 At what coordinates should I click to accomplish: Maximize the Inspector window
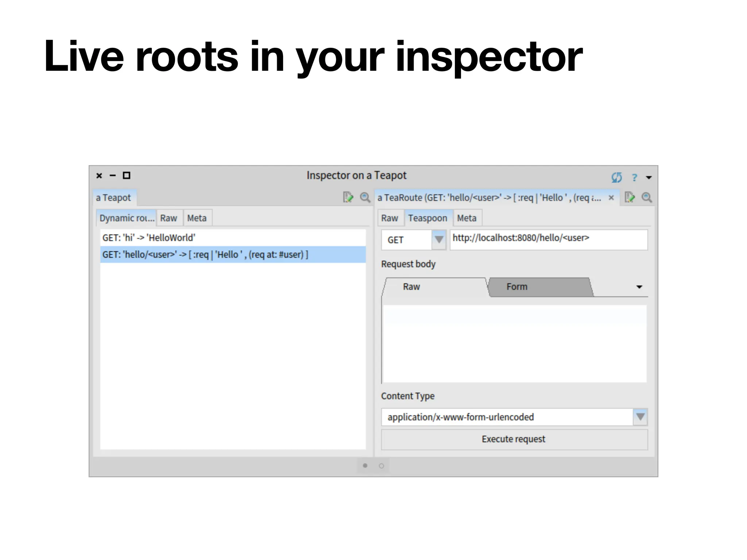127,176
